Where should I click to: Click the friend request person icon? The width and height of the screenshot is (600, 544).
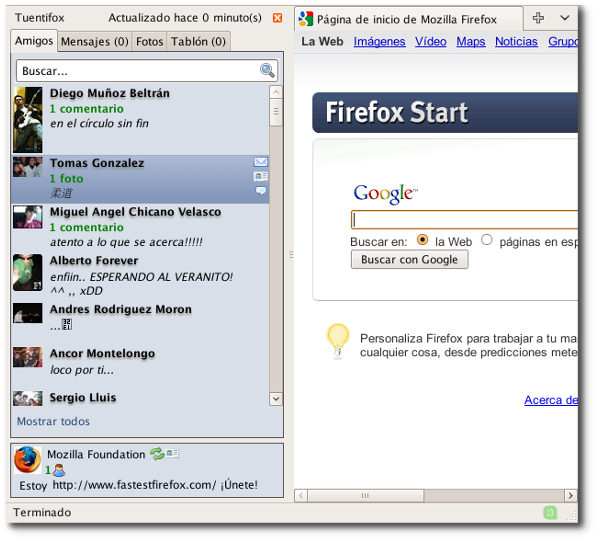59,470
